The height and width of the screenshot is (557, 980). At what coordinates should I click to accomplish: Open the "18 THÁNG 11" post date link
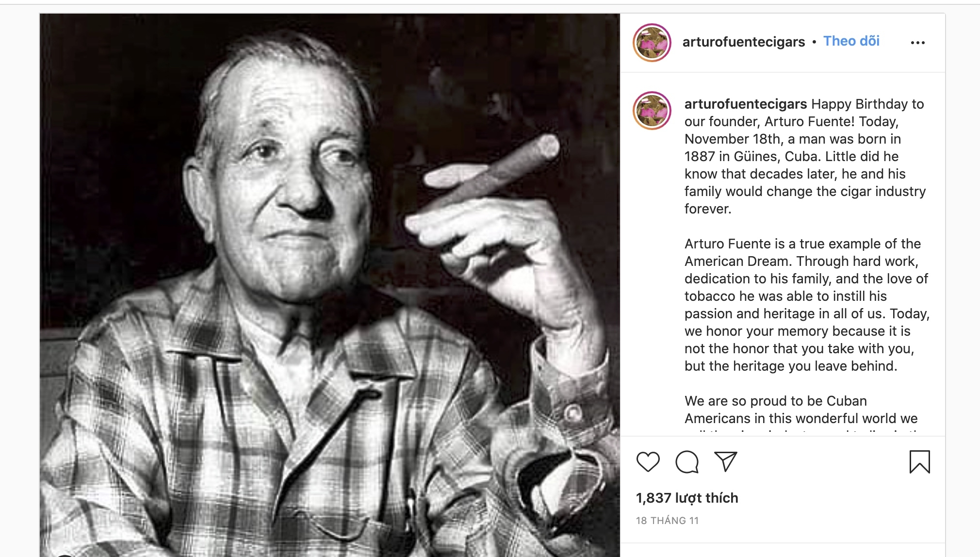[x=667, y=521]
